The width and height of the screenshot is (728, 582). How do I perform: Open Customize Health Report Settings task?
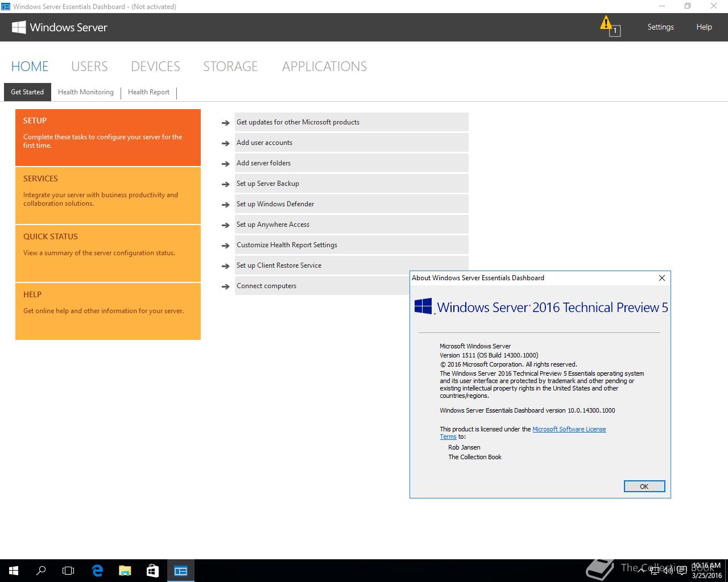click(351, 245)
